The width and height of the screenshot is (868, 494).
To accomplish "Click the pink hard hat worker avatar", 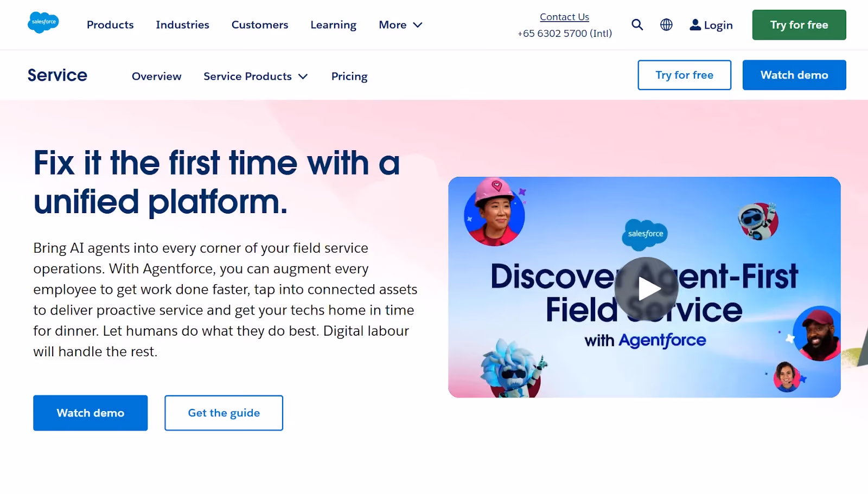I will click(x=495, y=212).
